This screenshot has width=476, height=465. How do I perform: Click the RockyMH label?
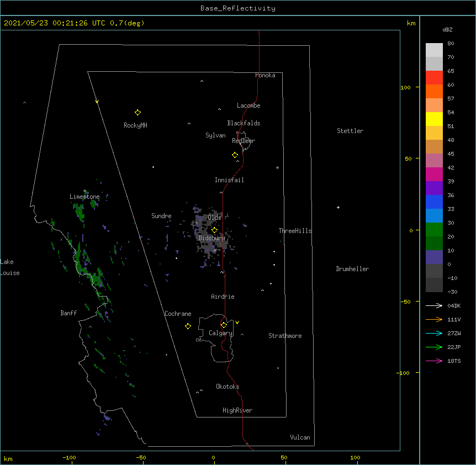click(135, 125)
